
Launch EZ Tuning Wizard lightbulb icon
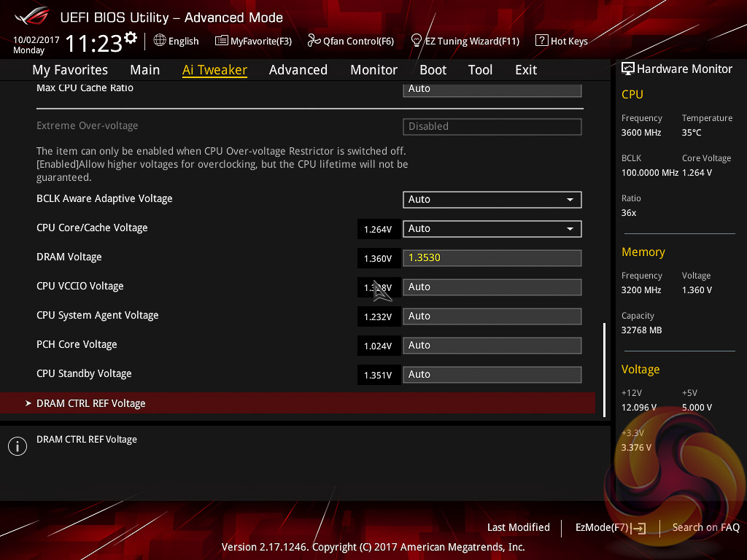[417, 41]
